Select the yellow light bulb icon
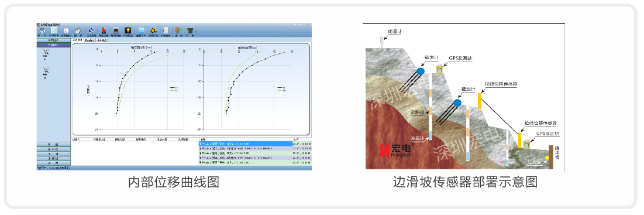This screenshot has height=215, width=644. 128,30
